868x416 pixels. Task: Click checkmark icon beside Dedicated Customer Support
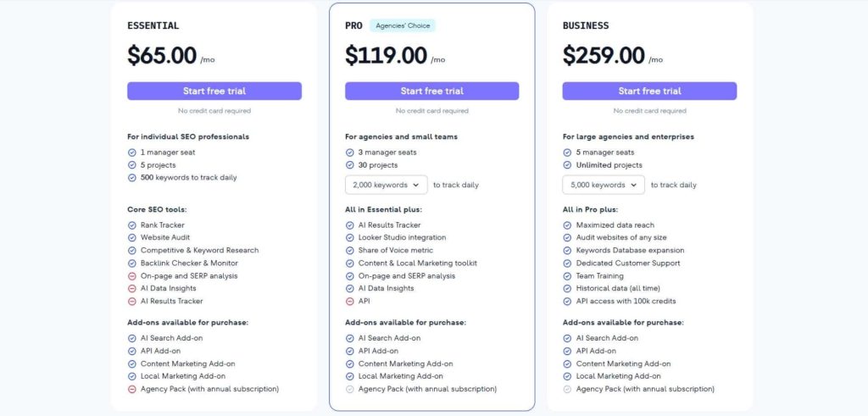567,263
